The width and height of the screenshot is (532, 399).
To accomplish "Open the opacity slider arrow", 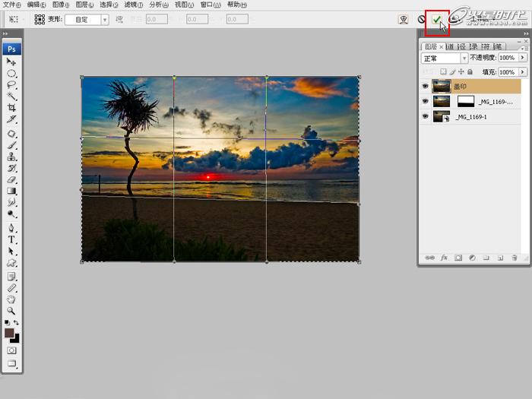I will 523,58.
